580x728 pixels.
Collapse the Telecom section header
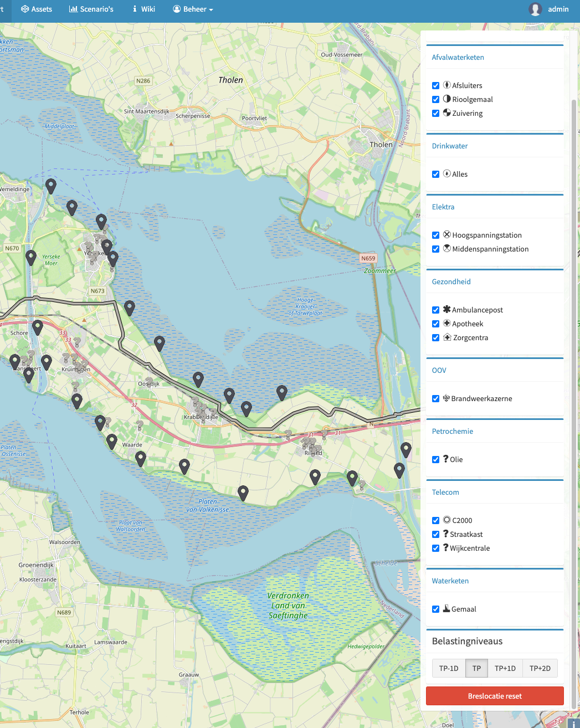point(445,492)
